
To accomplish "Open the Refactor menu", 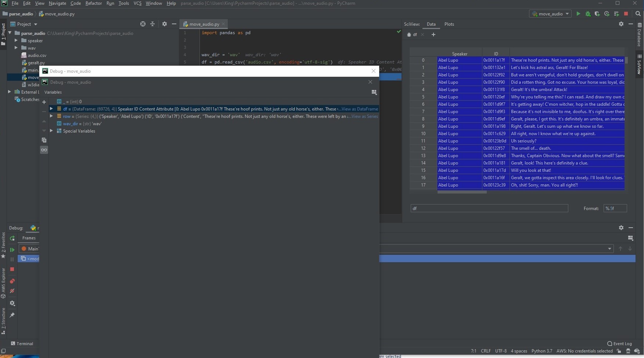I will click(x=94, y=3).
